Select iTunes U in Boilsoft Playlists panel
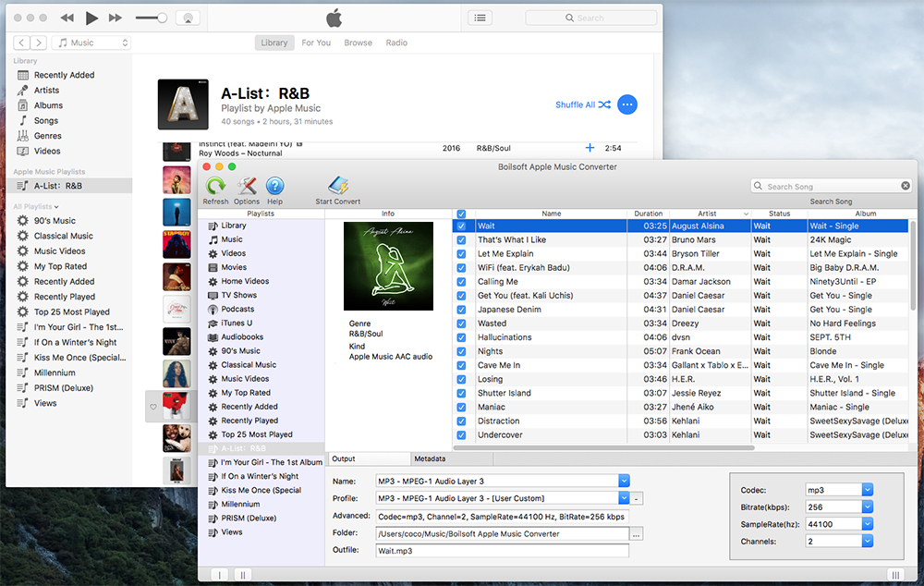 click(237, 324)
